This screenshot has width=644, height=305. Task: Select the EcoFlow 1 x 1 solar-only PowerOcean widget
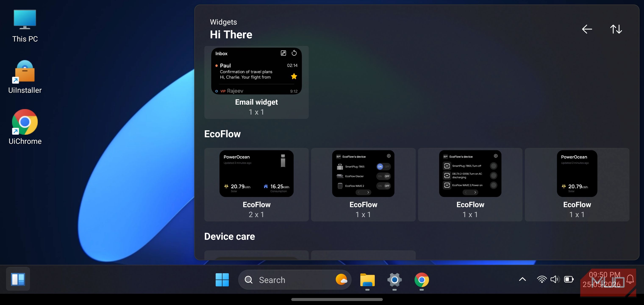point(577,184)
